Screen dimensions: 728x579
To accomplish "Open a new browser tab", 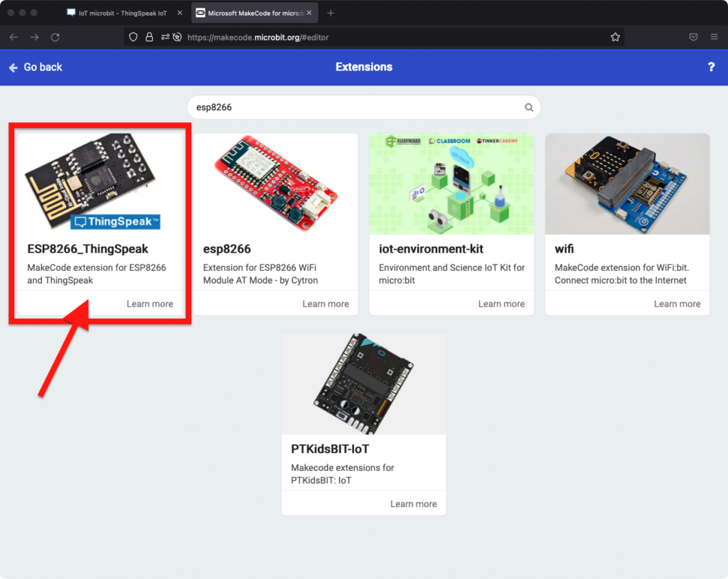I will pyautogui.click(x=330, y=13).
